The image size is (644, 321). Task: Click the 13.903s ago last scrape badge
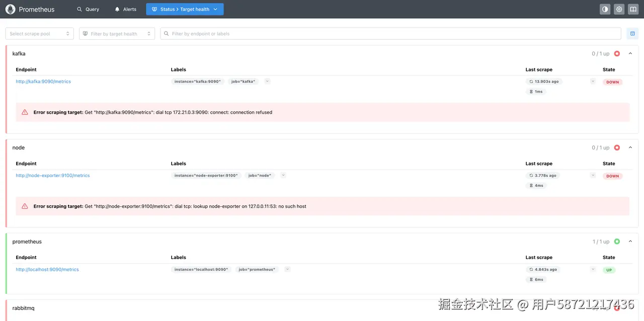[544, 82]
